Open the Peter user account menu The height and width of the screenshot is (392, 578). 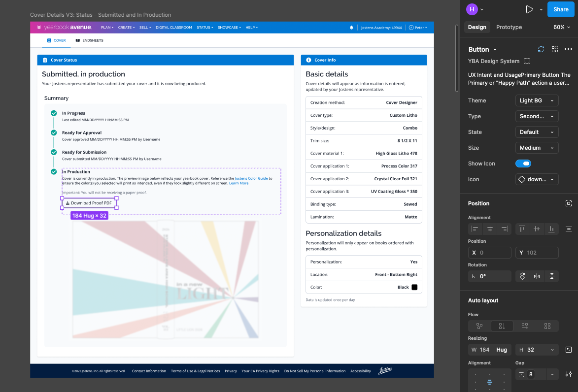[x=418, y=28]
